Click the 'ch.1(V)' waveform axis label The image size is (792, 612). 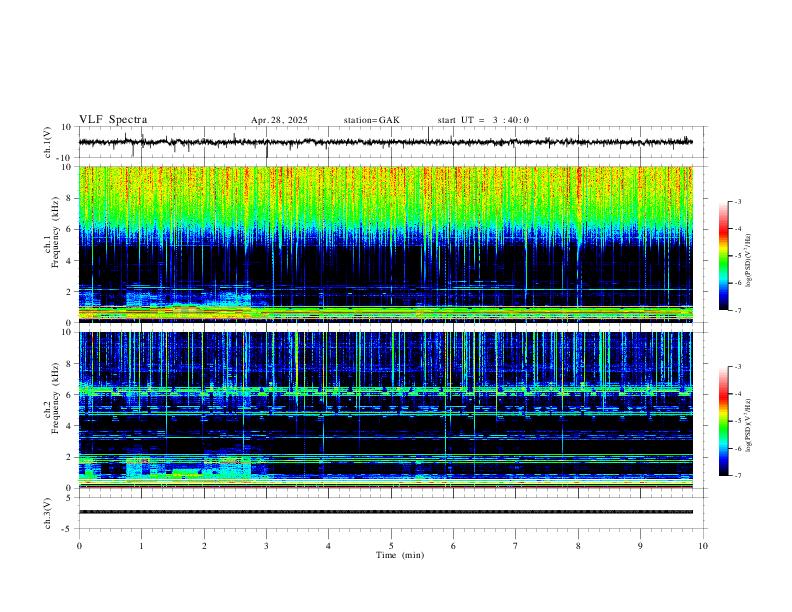pos(48,142)
